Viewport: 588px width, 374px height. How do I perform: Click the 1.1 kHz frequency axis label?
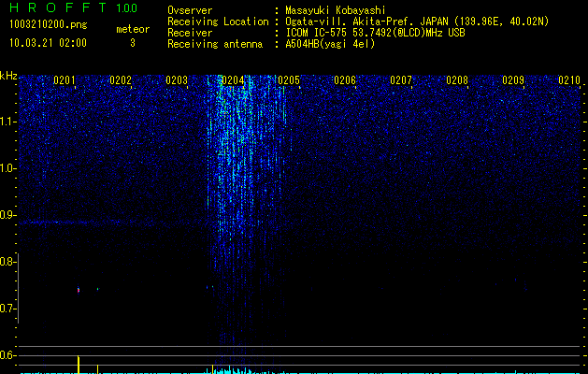click(7, 122)
